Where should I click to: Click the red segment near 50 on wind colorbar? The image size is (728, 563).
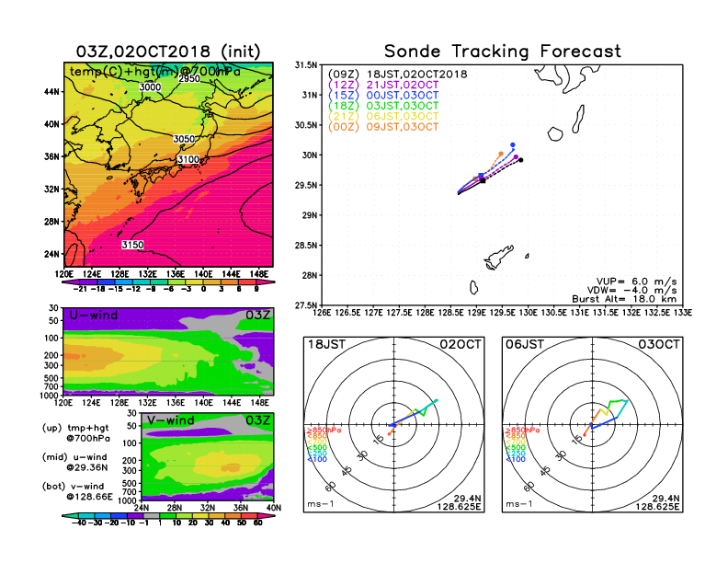[x=248, y=515]
